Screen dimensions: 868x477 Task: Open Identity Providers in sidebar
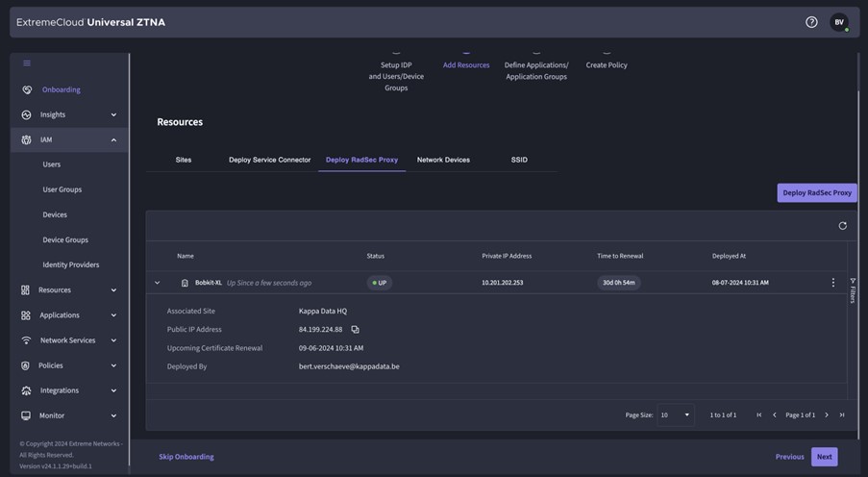pyautogui.click(x=70, y=264)
